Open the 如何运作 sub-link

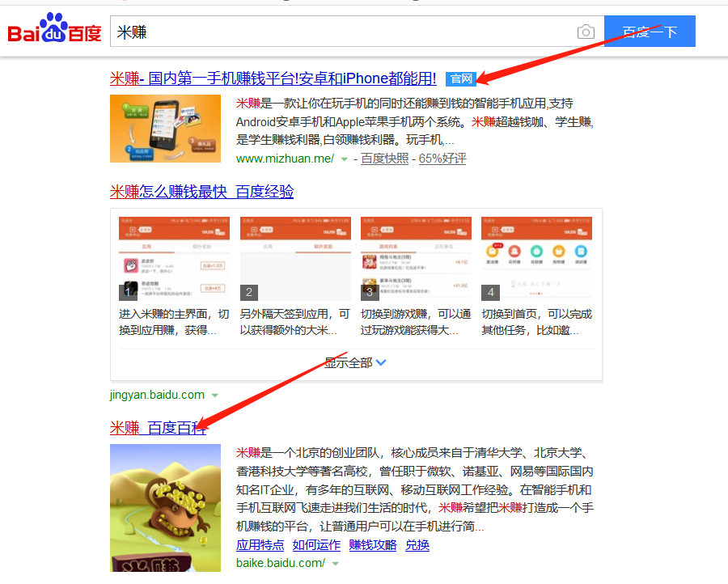pyautogui.click(x=316, y=544)
